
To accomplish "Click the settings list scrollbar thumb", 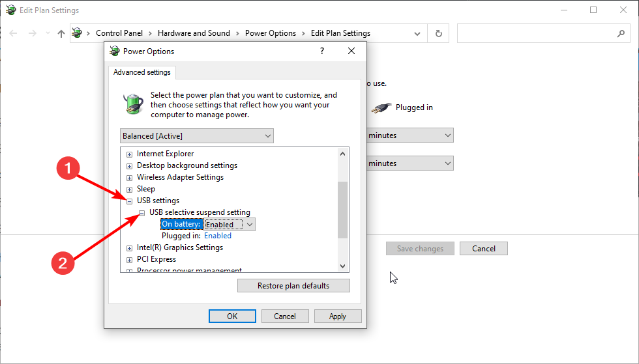I will [343, 210].
